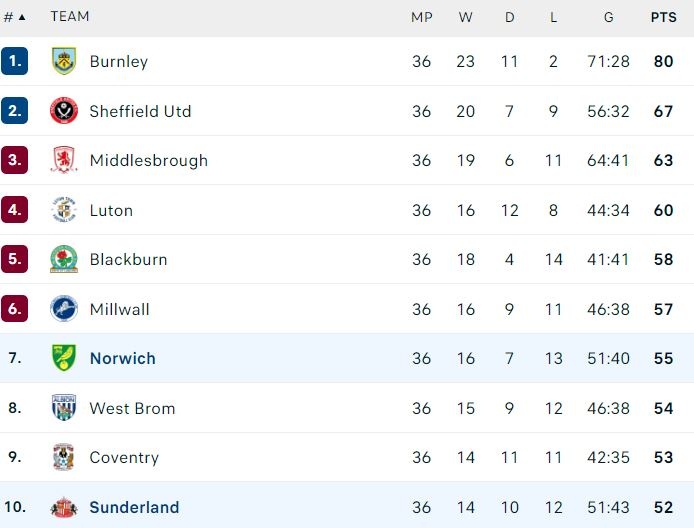Click the Burnley team name
The width and height of the screenshot is (694, 528).
pos(118,61)
